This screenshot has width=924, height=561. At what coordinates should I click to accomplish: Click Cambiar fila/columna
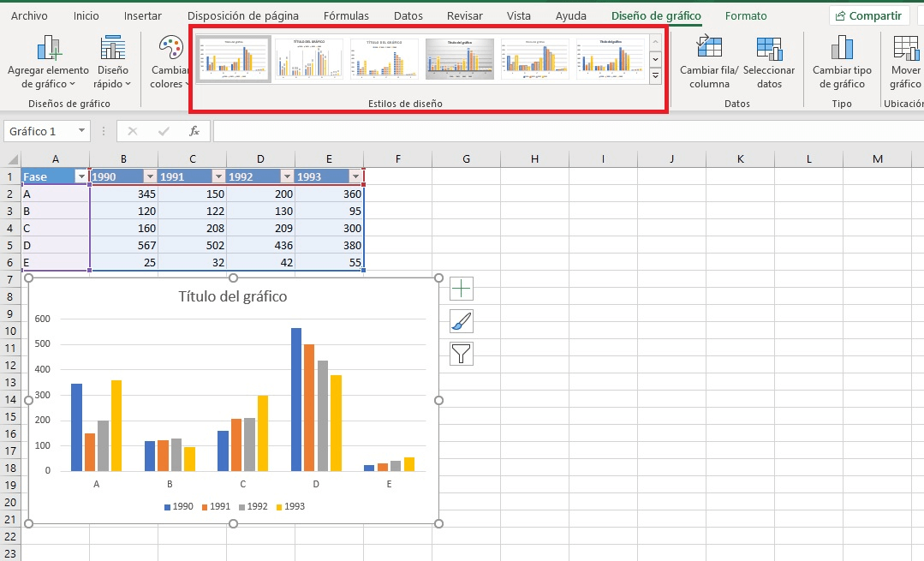pyautogui.click(x=709, y=63)
